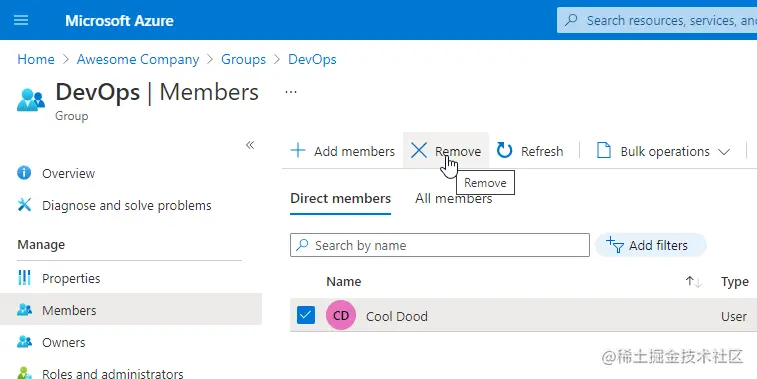Open Properties in the sidebar
The height and width of the screenshot is (379, 757).
pos(71,278)
